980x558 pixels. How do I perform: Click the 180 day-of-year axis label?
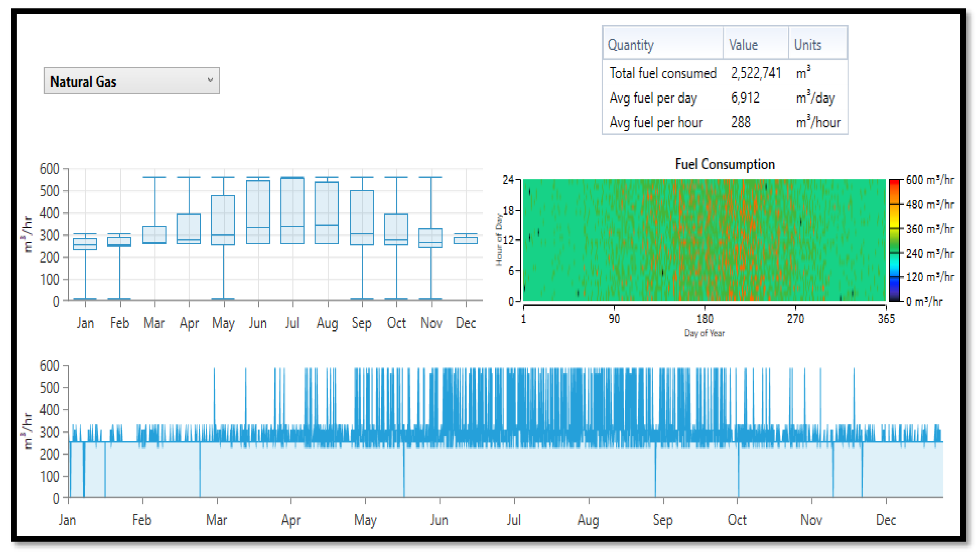705,319
